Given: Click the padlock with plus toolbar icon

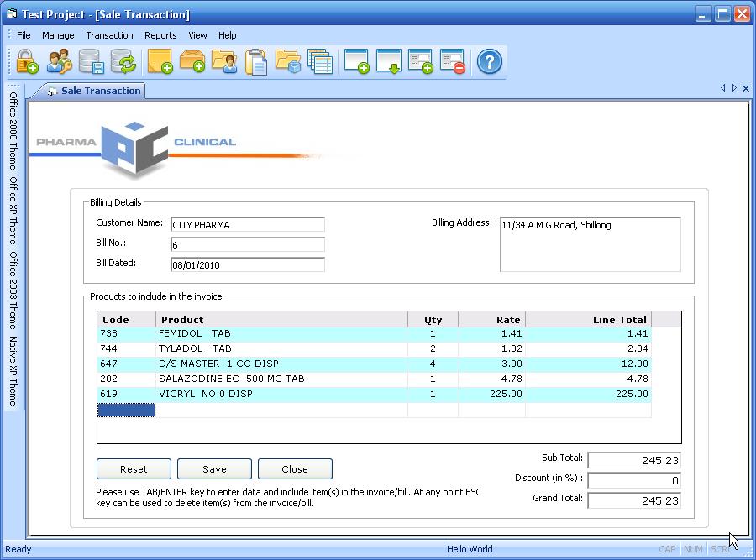Looking at the screenshot, I should click(27, 62).
